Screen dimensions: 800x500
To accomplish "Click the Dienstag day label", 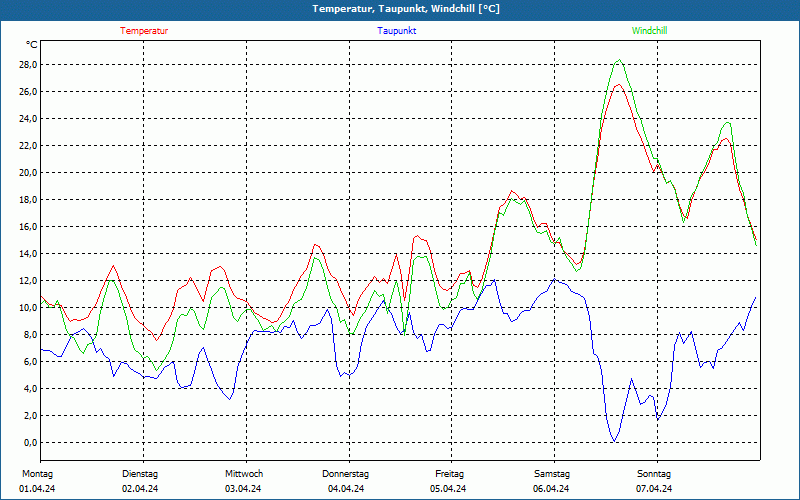I will (x=140, y=474).
